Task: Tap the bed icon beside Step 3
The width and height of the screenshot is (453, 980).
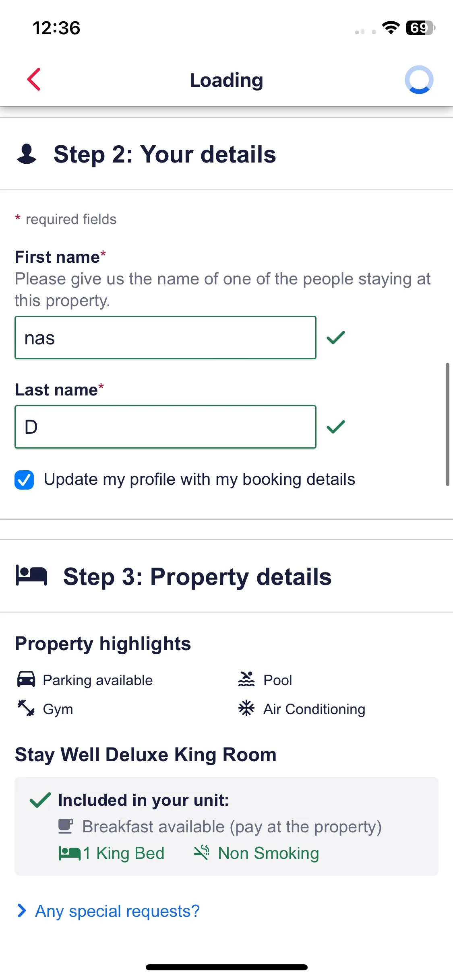Action: 31,575
